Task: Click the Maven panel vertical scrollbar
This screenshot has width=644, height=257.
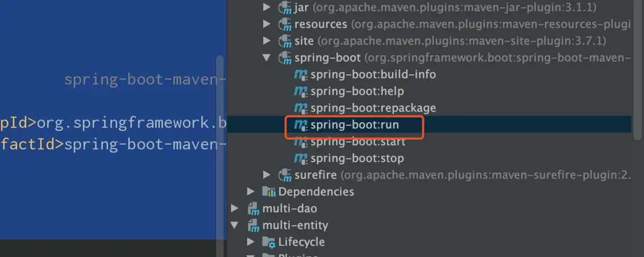Action: [638, 70]
